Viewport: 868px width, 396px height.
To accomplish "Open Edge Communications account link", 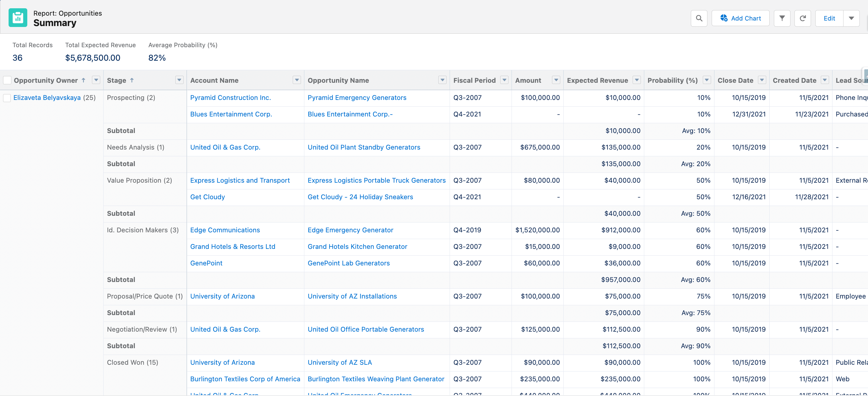I will (x=225, y=230).
